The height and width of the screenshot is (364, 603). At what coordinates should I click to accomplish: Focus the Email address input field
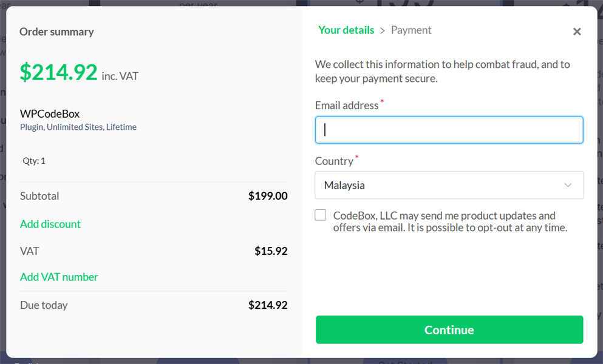[449, 130]
